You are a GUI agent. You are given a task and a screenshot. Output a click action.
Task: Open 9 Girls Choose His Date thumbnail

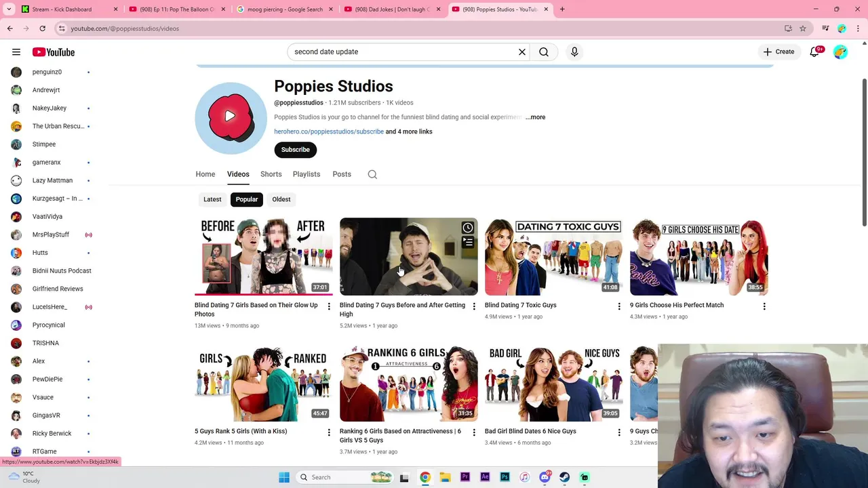(699, 256)
